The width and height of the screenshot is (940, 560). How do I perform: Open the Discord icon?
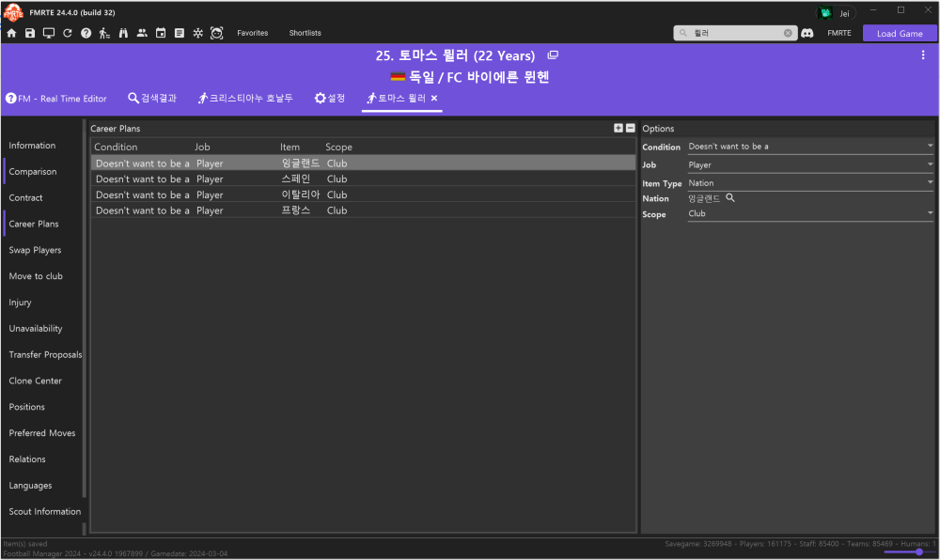point(807,34)
